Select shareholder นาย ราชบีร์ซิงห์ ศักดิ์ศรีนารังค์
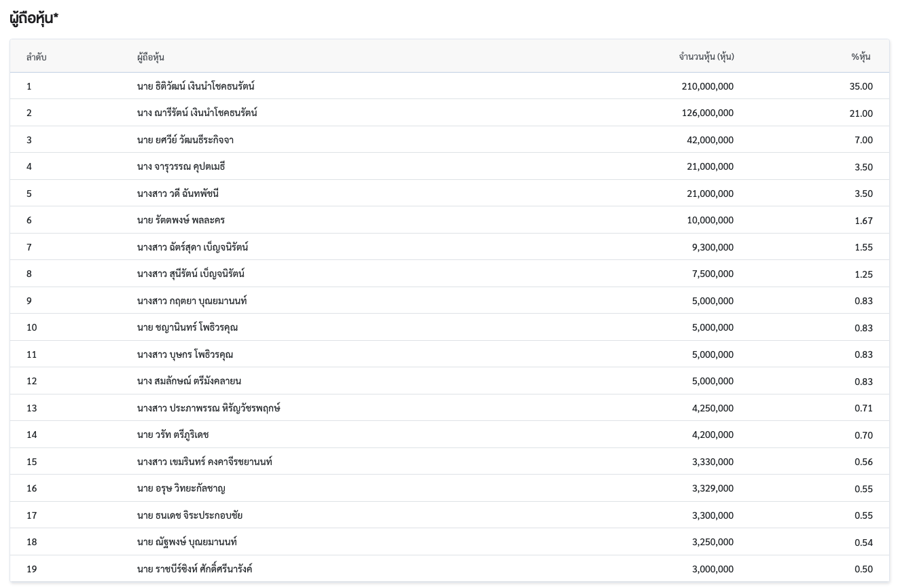 coord(194,569)
